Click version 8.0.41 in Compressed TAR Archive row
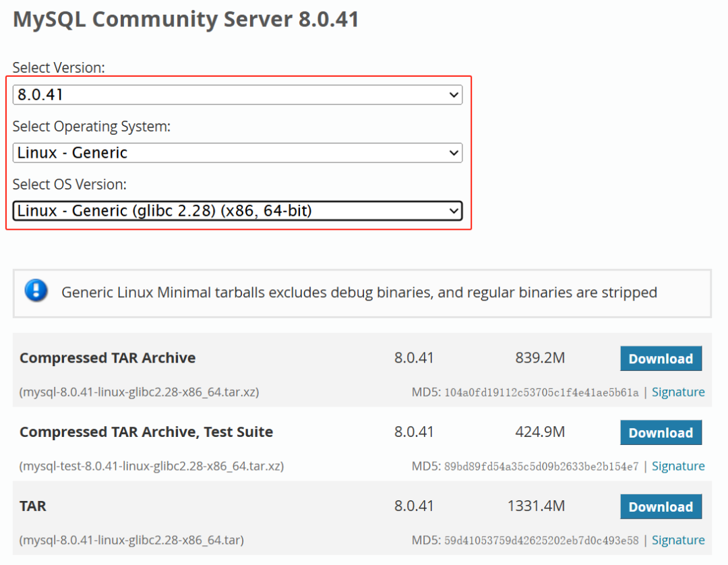This screenshot has width=728, height=565. point(414,358)
